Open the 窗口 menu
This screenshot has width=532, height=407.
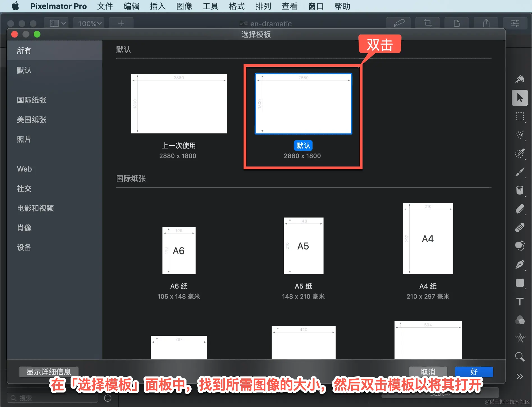[x=316, y=6]
